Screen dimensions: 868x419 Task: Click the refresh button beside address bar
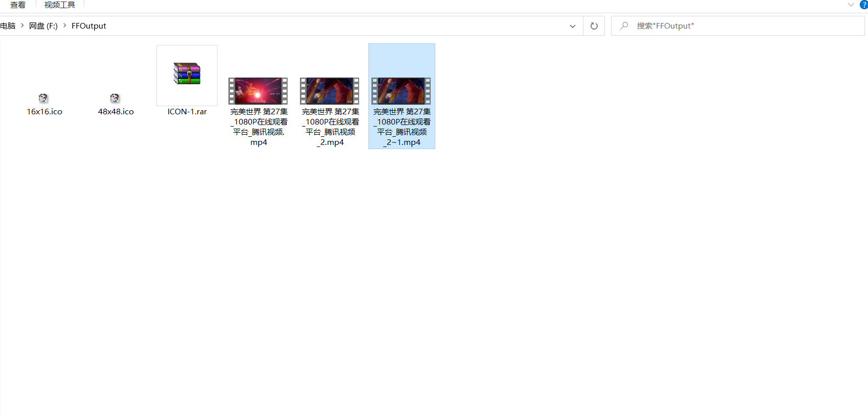pyautogui.click(x=594, y=26)
